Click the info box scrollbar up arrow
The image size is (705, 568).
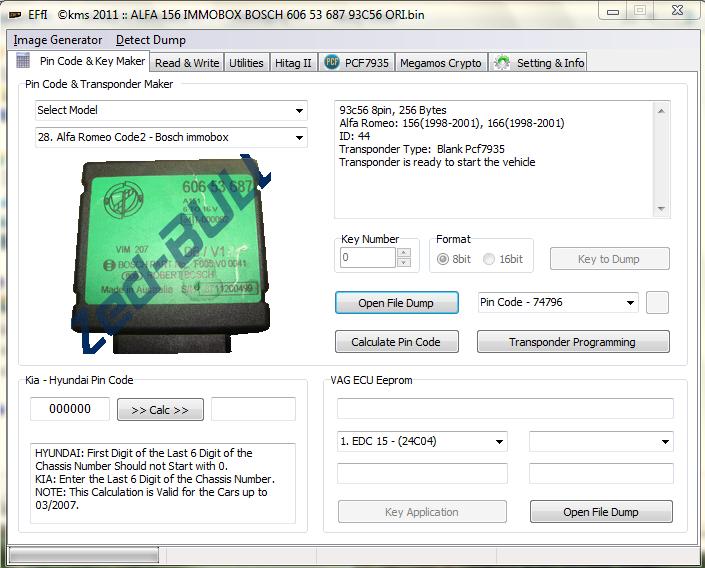tap(661, 111)
